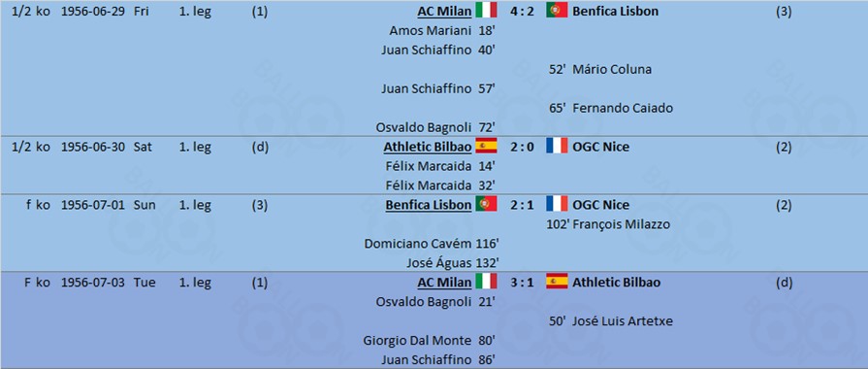Click scorer François Milazzo 102'
Viewport: 868px width, 369px height.
[x=608, y=224]
